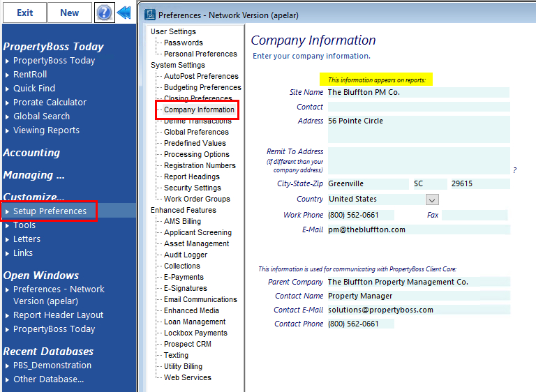
Task: Select Budgeting Preferences tree item
Action: tap(202, 87)
